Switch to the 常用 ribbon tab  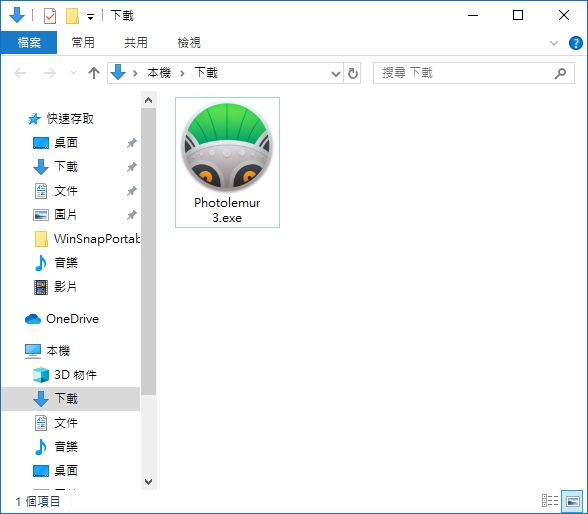tap(83, 42)
